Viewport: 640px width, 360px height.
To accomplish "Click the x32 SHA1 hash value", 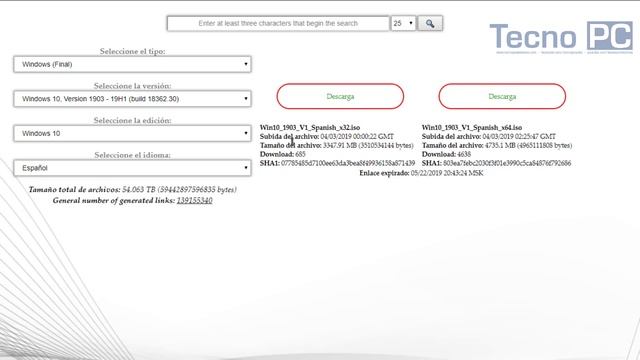I will click(348, 163).
